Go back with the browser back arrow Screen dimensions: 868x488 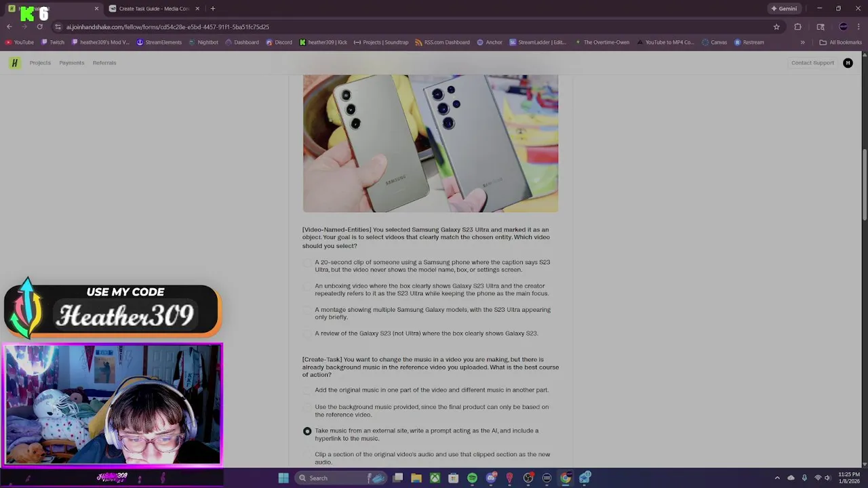[x=9, y=26]
